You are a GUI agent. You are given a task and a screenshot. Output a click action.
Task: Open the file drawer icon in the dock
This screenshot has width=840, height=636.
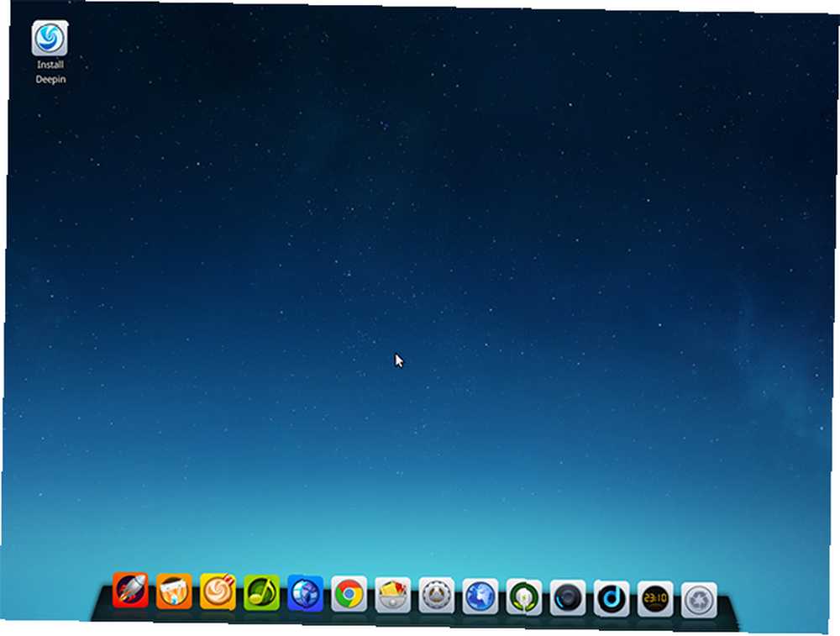tap(392, 595)
